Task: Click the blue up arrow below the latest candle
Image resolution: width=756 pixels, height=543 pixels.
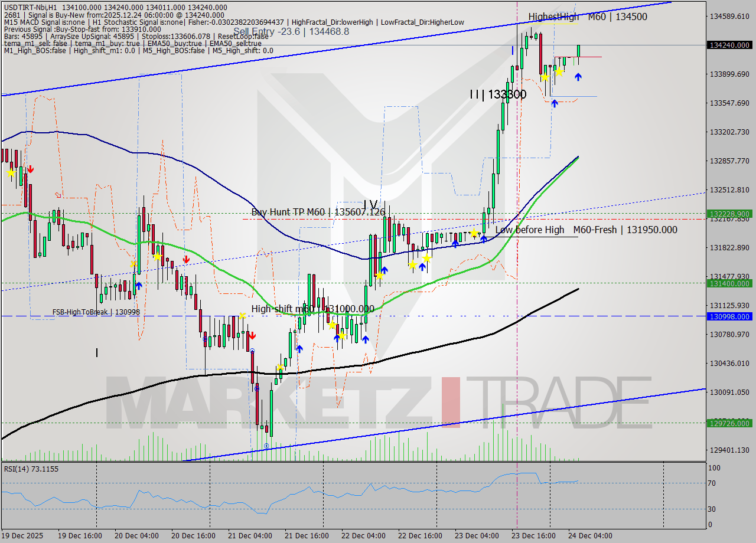Action: tap(578, 76)
